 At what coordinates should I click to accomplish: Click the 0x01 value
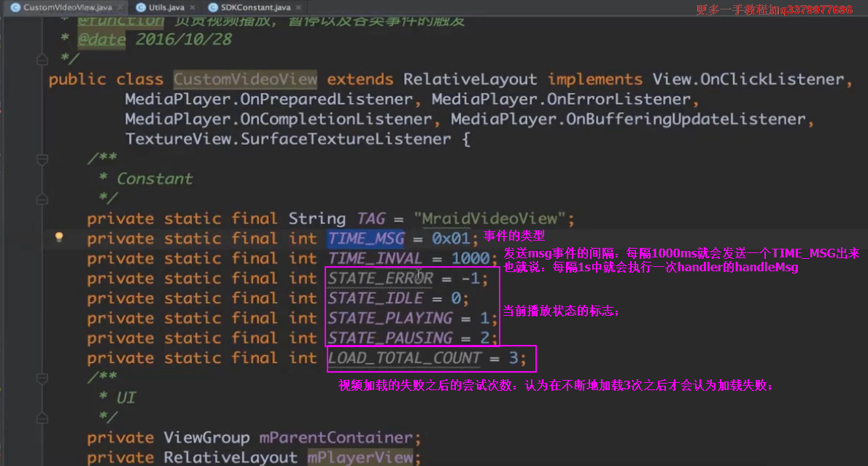(x=451, y=238)
